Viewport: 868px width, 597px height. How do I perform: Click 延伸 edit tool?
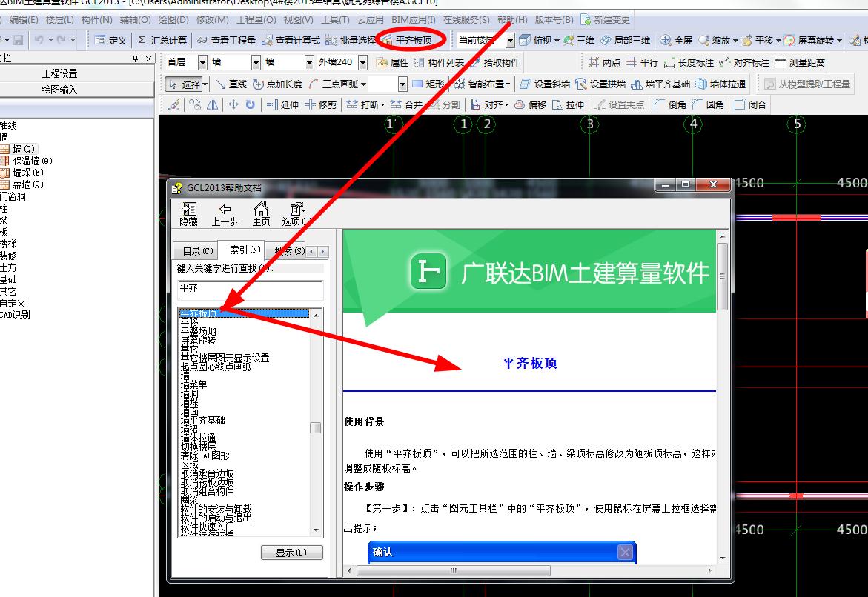pyautogui.click(x=282, y=104)
